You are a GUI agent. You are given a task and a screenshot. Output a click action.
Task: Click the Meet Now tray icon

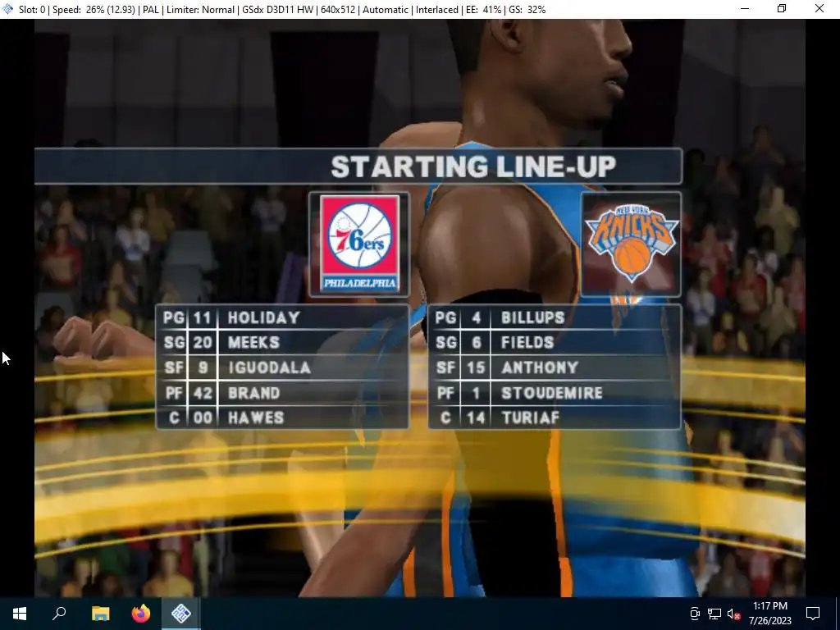tap(694, 614)
